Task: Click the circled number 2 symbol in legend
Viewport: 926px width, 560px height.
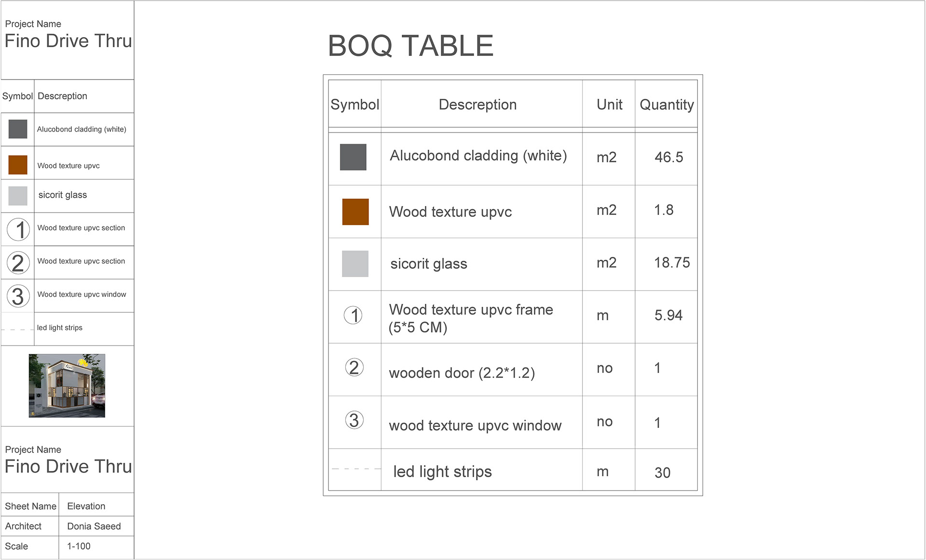Action: [x=18, y=263]
